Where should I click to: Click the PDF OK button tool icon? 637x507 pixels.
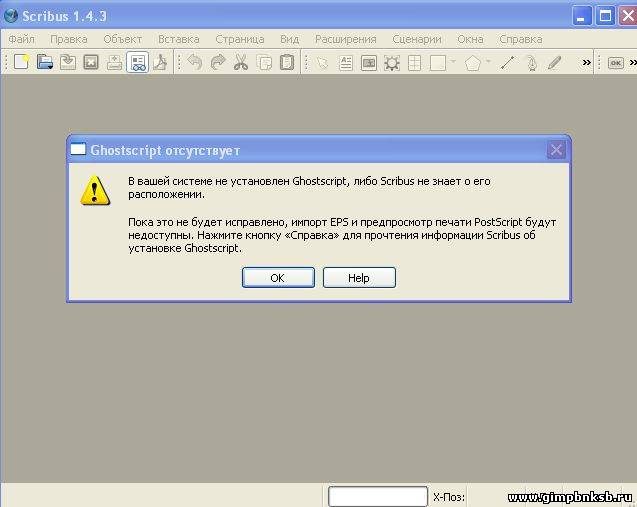616,63
